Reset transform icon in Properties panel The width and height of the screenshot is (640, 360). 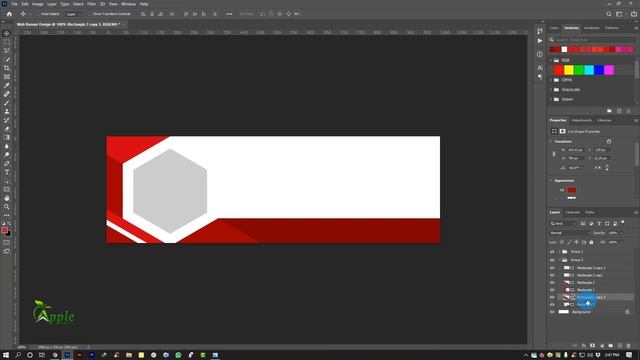pos(609,141)
